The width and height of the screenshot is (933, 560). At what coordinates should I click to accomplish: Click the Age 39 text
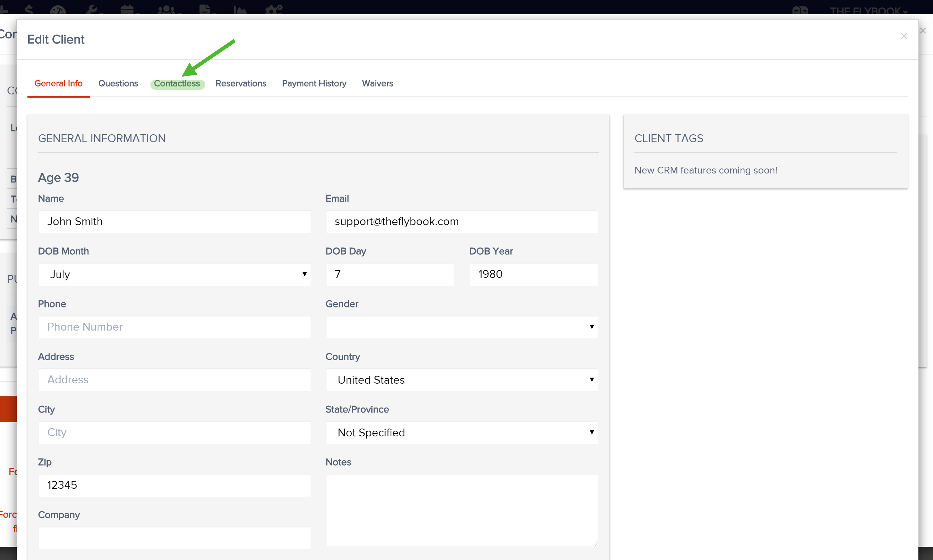[x=58, y=177]
